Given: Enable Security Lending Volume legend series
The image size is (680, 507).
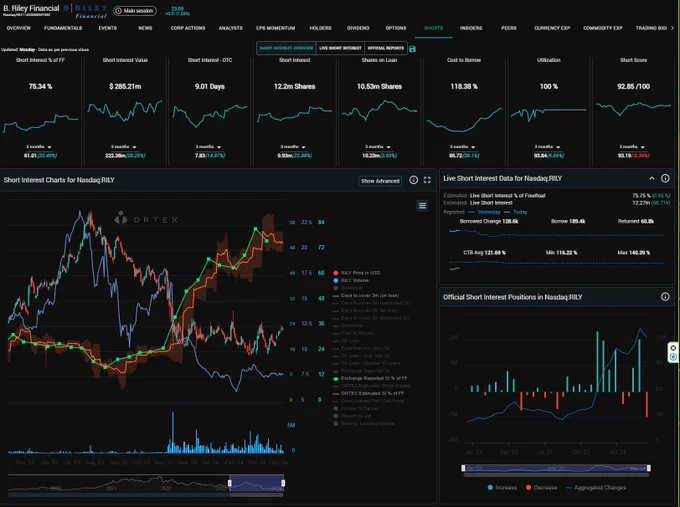Looking at the screenshot, I should pyautogui.click(x=363, y=423).
